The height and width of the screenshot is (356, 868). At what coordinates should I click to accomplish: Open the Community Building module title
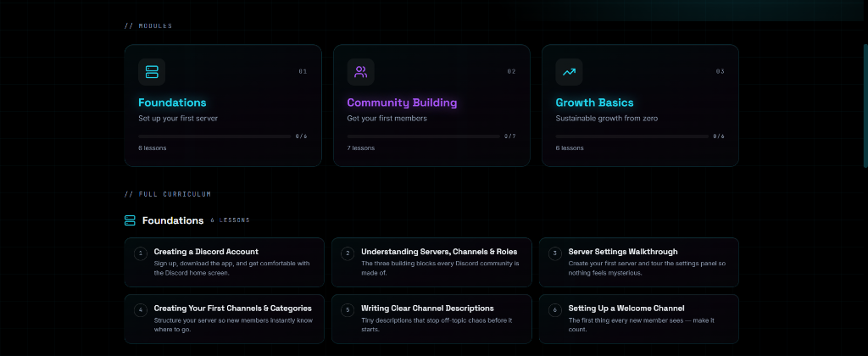point(402,103)
